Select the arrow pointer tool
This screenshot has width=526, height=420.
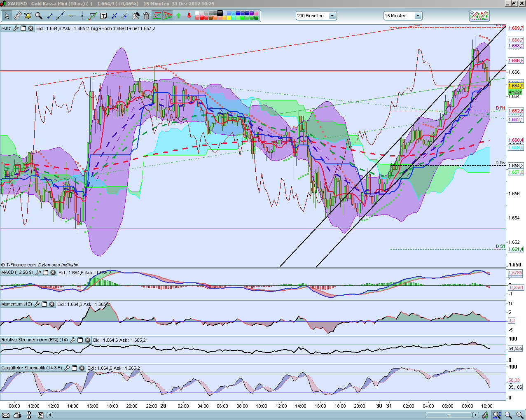tap(7, 16)
